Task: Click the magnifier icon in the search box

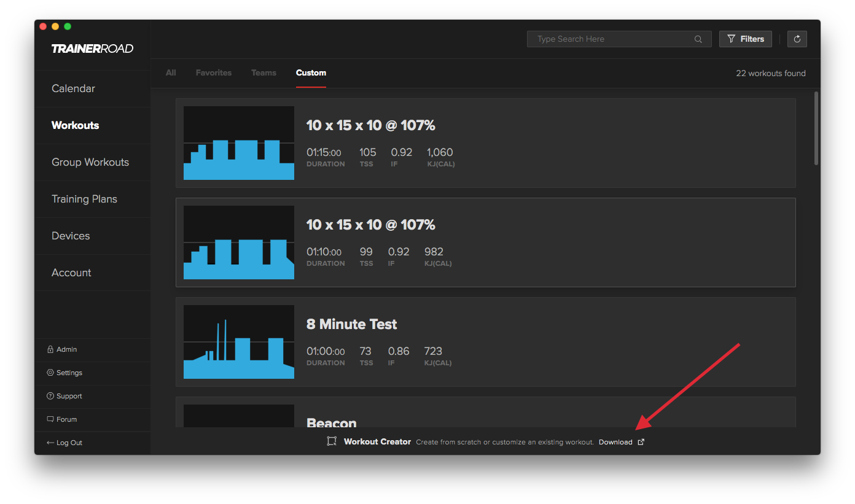Action: point(698,39)
